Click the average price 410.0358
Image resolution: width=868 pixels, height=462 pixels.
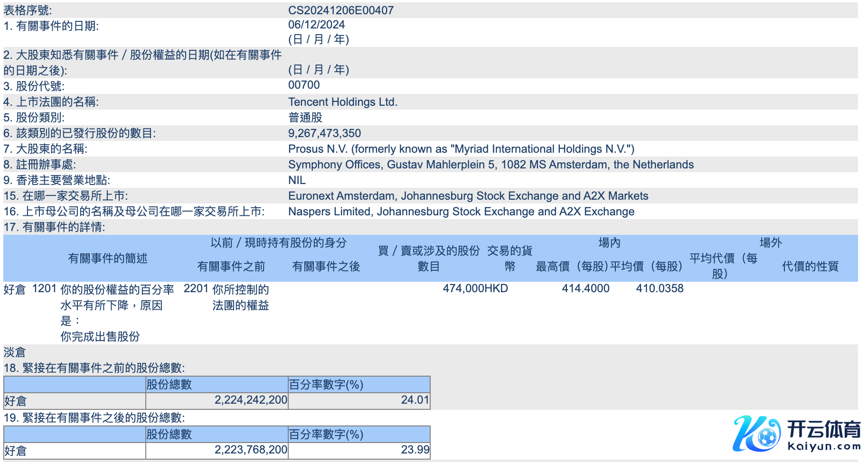tap(660, 288)
